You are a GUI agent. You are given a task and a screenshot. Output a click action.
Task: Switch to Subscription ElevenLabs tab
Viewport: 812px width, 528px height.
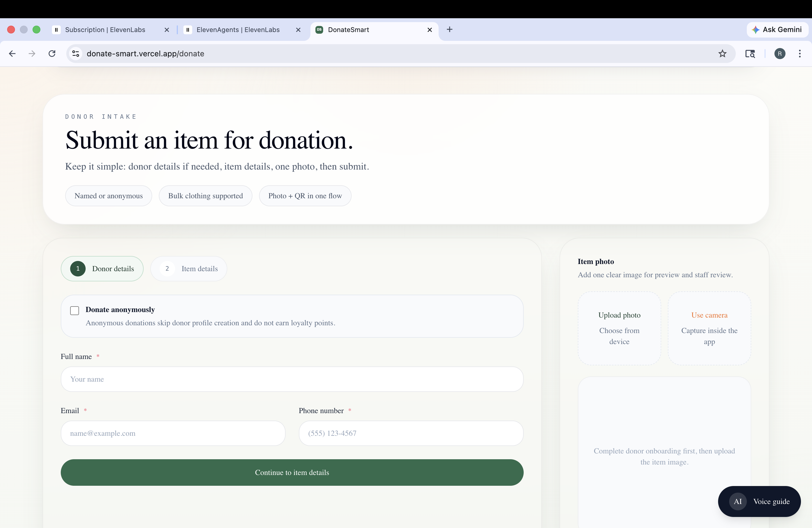point(105,30)
